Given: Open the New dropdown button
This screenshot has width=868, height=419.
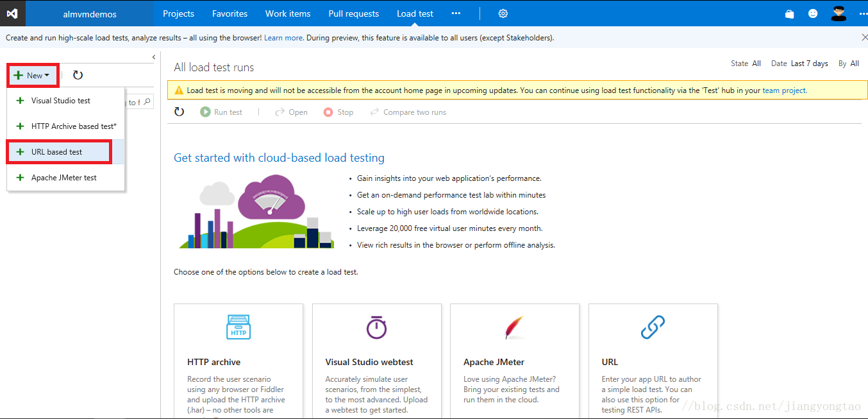Looking at the screenshot, I should pyautogui.click(x=34, y=75).
